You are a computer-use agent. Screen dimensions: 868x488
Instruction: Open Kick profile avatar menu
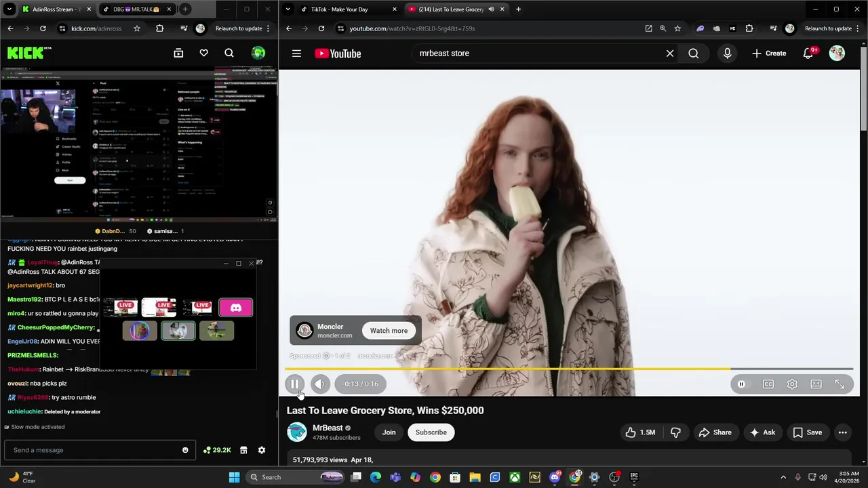(258, 53)
